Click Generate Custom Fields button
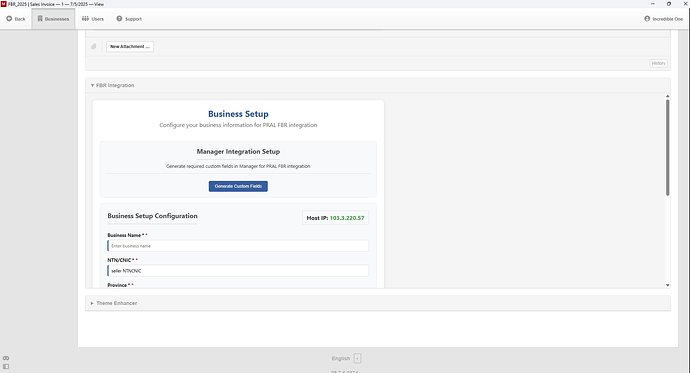Viewport: 690px width, 373px height. coord(238,186)
